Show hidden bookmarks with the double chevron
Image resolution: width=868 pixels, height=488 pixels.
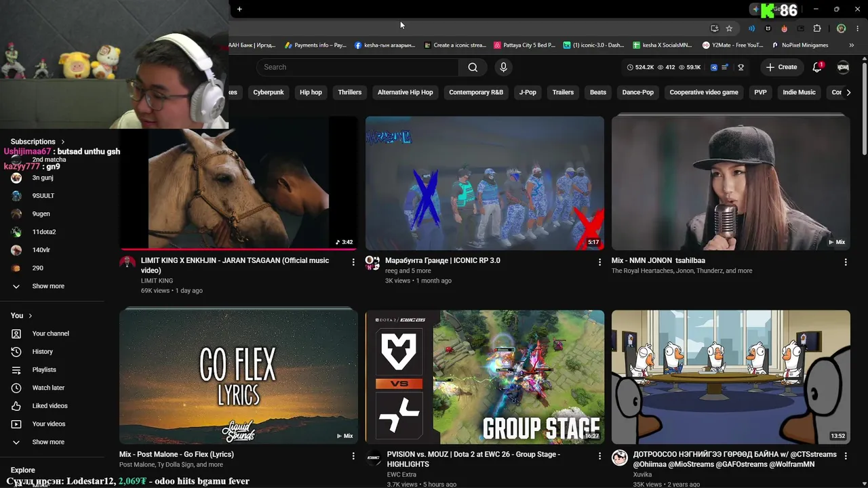coord(852,45)
